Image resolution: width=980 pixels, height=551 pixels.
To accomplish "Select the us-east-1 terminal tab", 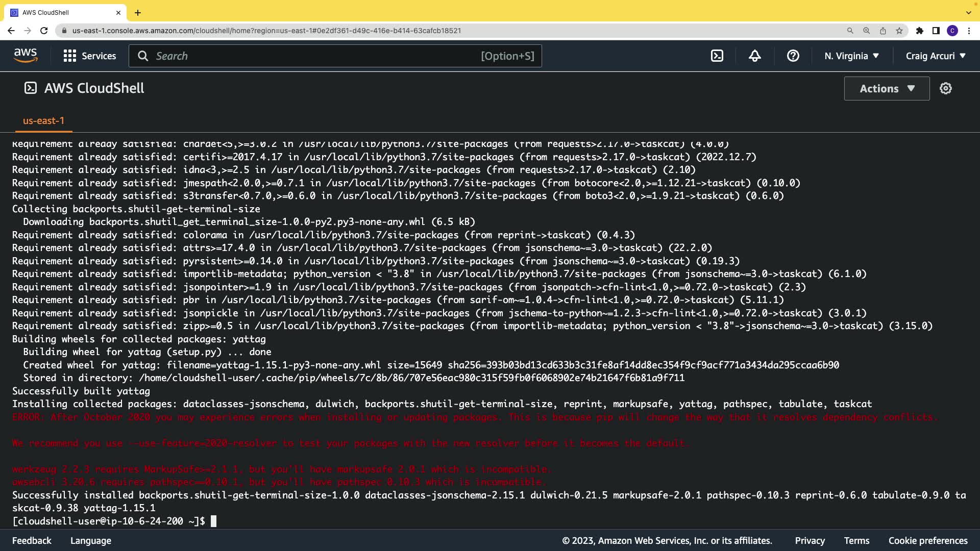I will [43, 121].
